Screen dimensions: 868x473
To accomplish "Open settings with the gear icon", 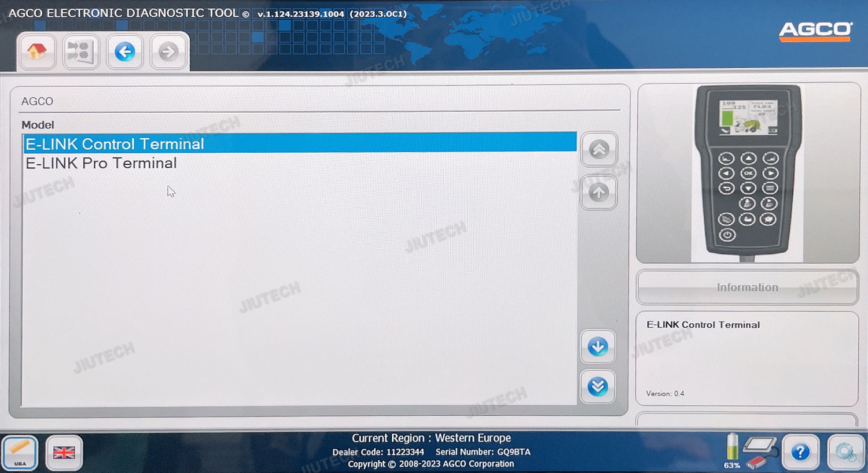I will pos(845,452).
